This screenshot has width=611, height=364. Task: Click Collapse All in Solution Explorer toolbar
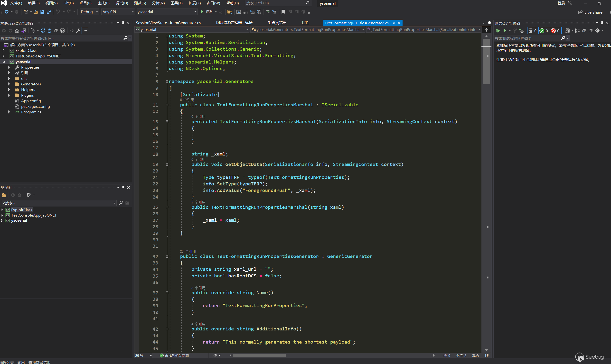[x=56, y=31]
